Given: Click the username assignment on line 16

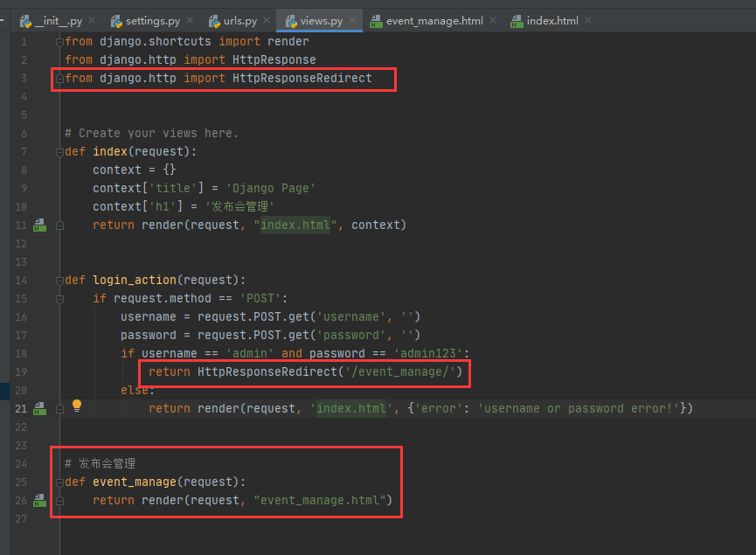Looking at the screenshot, I should click(270, 316).
